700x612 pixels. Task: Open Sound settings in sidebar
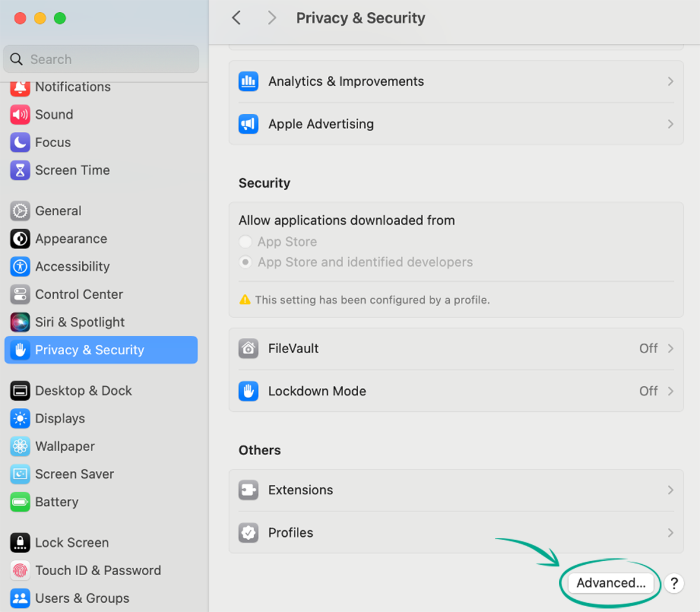tap(101, 114)
